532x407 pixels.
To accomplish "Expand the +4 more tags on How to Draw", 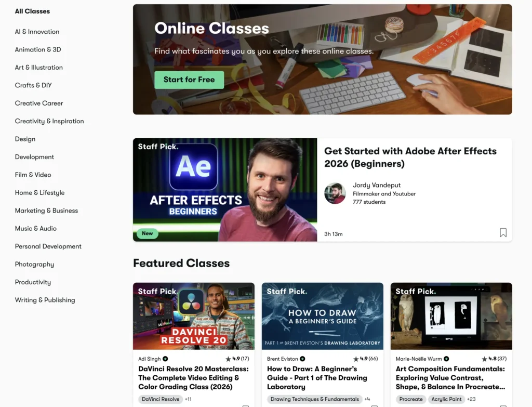I will [367, 399].
